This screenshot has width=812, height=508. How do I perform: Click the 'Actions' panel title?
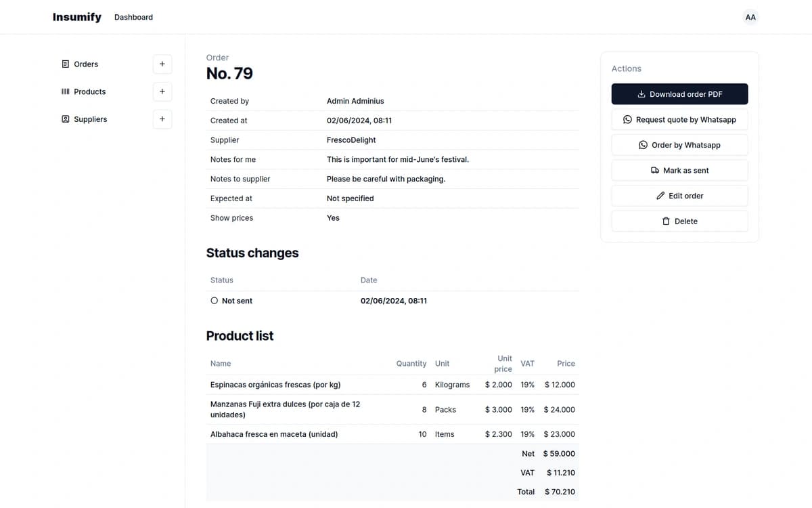pos(627,68)
